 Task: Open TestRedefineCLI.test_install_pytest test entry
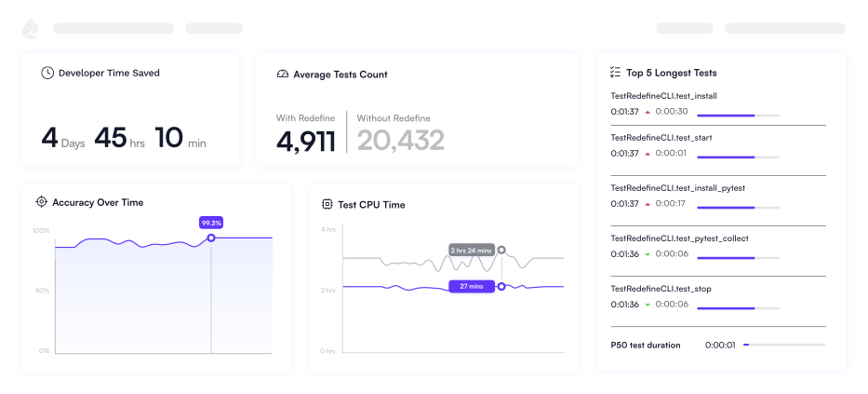tap(677, 188)
